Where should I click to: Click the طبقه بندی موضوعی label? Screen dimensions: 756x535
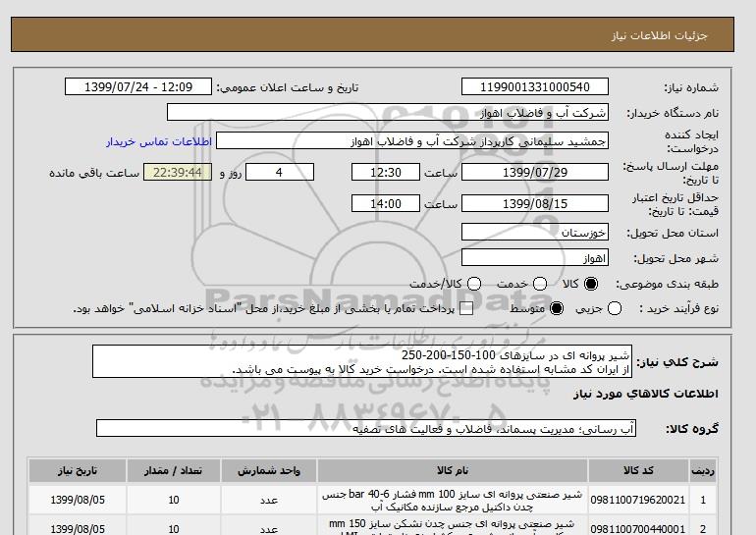[x=668, y=285]
